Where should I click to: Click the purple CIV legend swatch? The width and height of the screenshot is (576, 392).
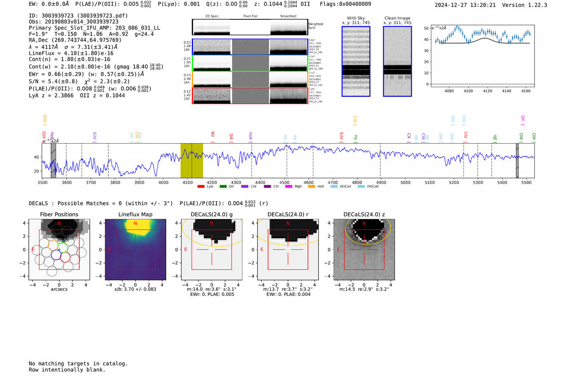pos(245,186)
